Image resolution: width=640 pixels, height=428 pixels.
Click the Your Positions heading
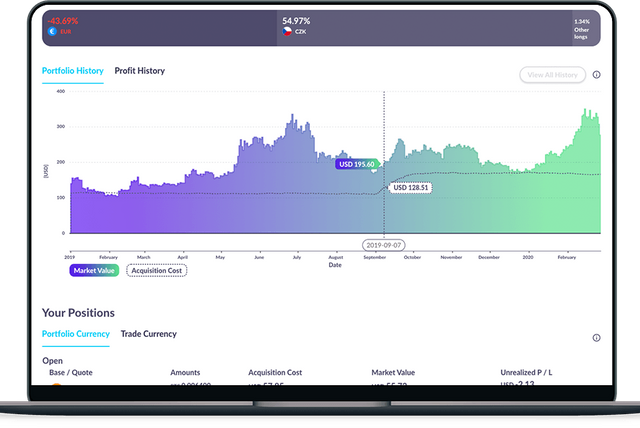click(x=78, y=313)
